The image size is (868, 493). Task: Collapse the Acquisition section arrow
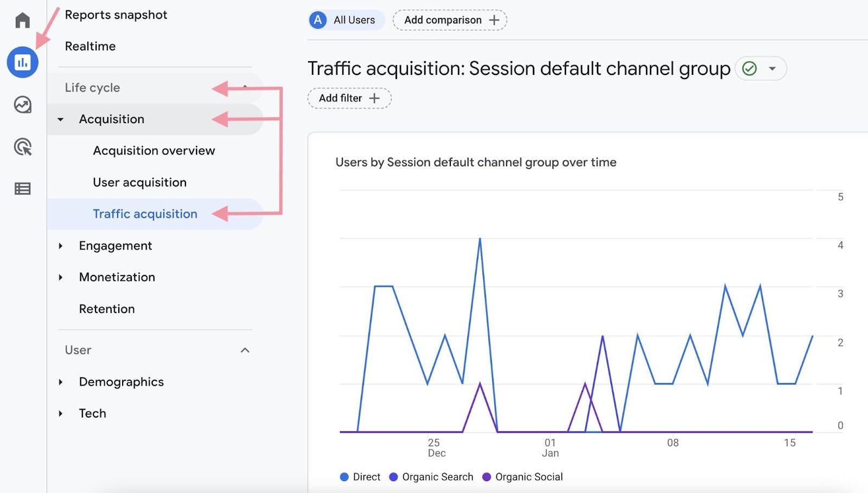click(61, 119)
